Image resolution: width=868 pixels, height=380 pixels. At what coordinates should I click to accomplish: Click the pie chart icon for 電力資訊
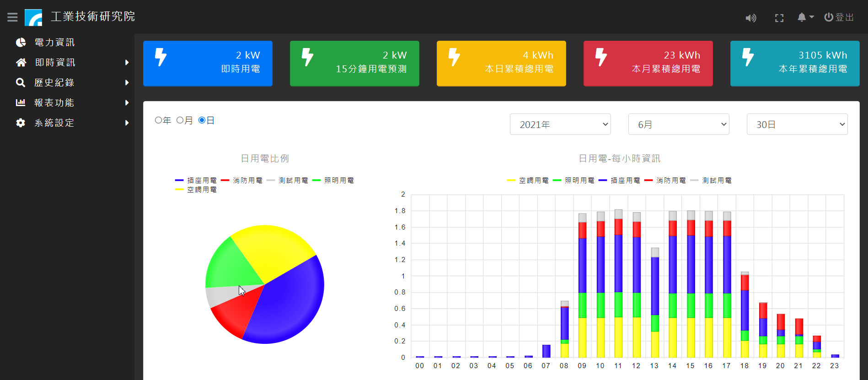[x=21, y=43]
